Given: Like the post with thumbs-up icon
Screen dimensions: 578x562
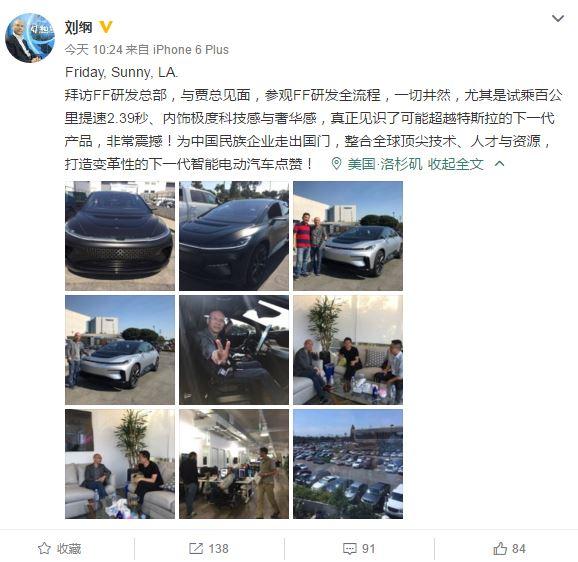Looking at the screenshot, I should (500, 548).
